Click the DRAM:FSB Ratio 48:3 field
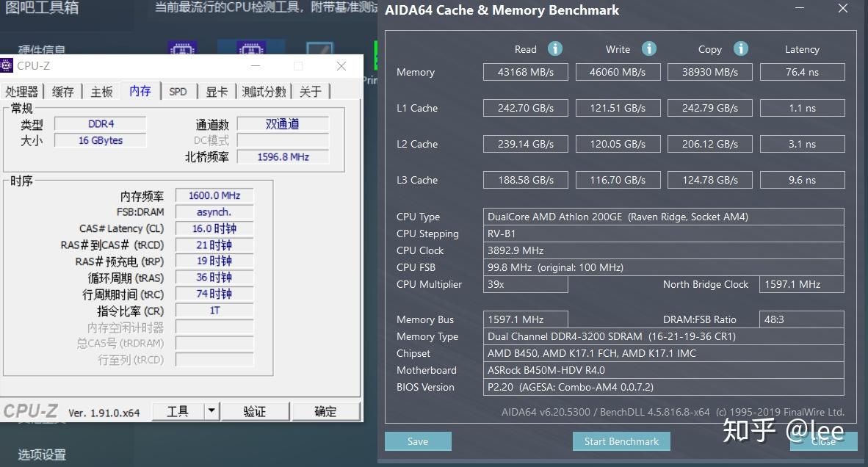Viewport: 868px width, 467px height. 802,319
